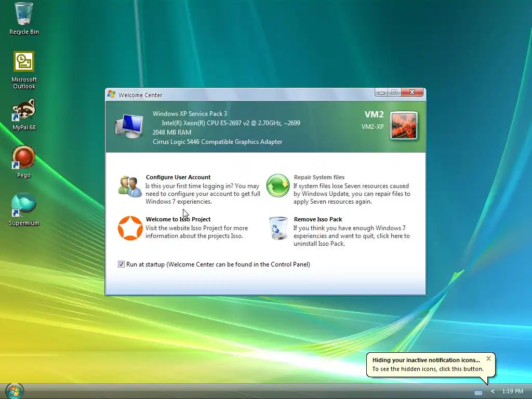532x399 pixels.
Task: Minimize the Welcome Center window
Action: click(x=381, y=92)
